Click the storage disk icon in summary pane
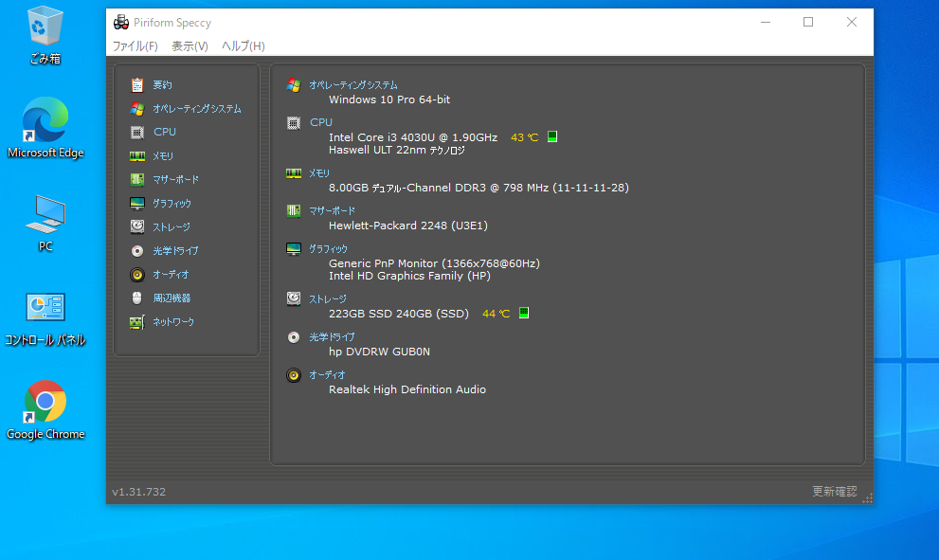 294,298
